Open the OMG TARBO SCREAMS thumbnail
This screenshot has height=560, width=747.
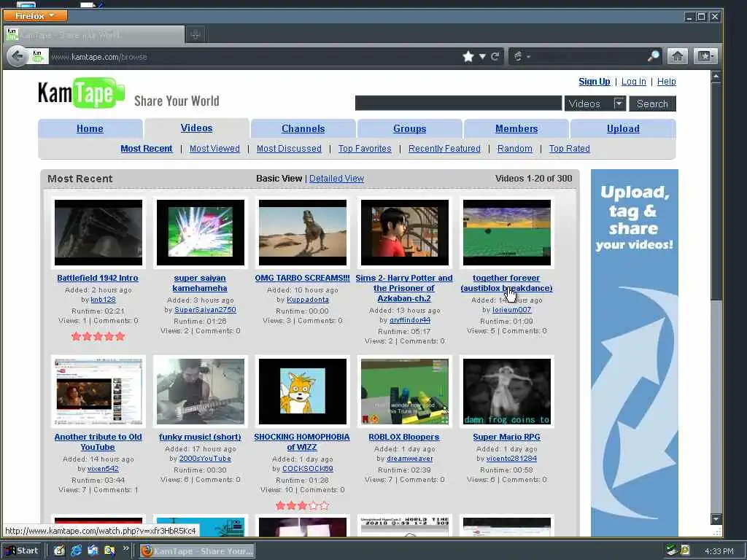click(x=303, y=233)
